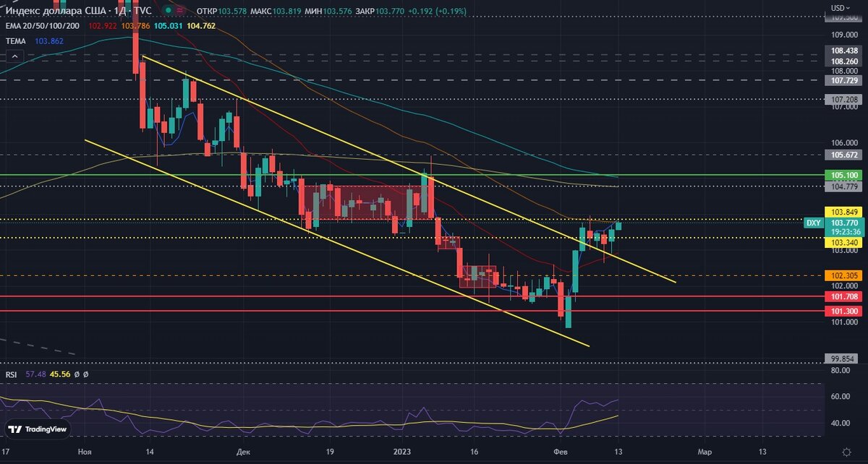Image resolution: width=868 pixels, height=464 pixels.
Task: Click the squiggly chart icon beside the status dot
Action: 180,10
